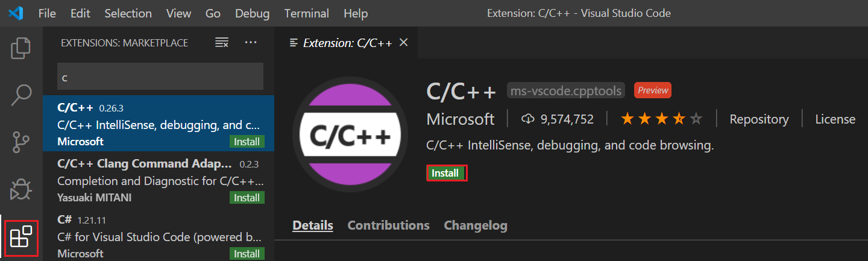Open the Explorer view in activity bar
This screenshot has height=261, width=868.
tap(21, 48)
